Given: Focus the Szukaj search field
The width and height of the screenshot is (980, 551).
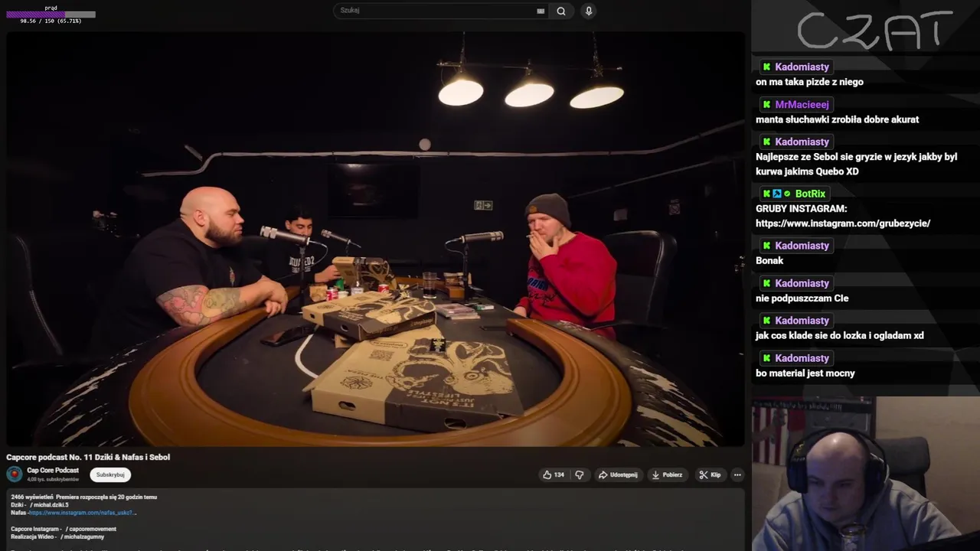Looking at the screenshot, I should [x=440, y=11].
